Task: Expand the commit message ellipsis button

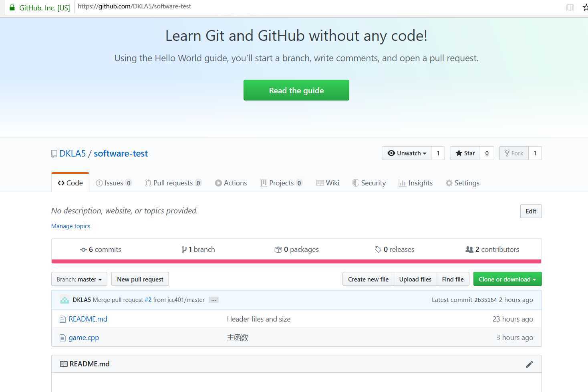Action: (x=213, y=300)
